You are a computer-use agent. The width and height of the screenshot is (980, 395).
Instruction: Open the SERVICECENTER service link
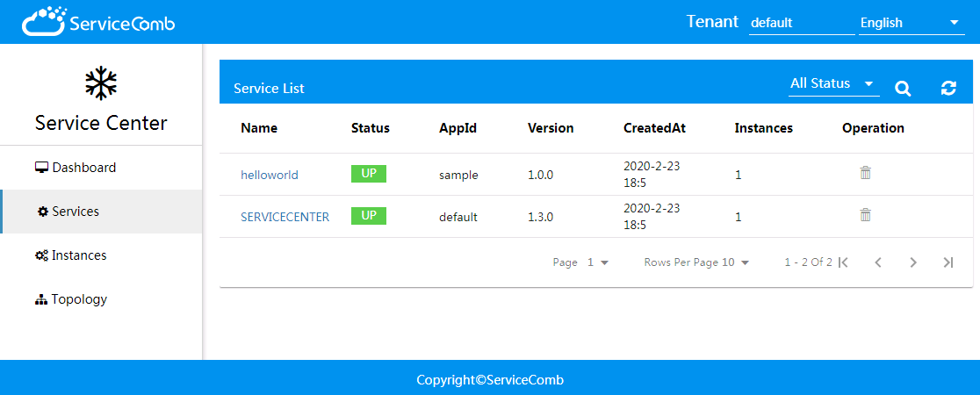(x=285, y=217)
